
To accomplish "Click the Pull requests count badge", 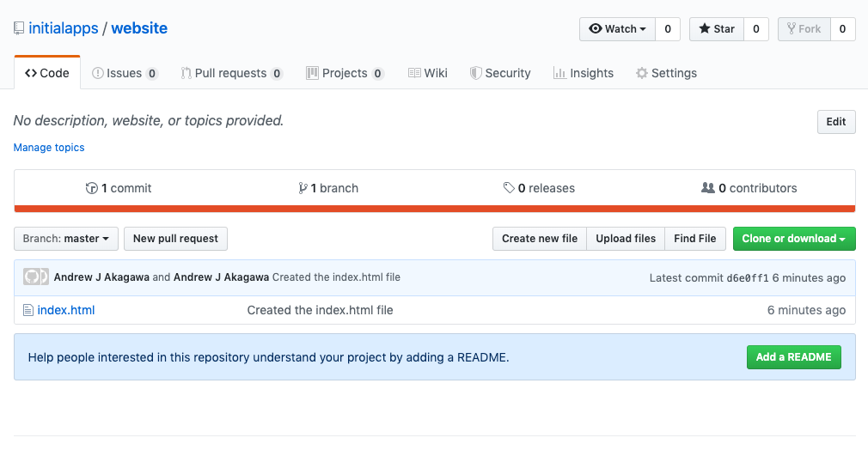I will click(x=277, y=74).
